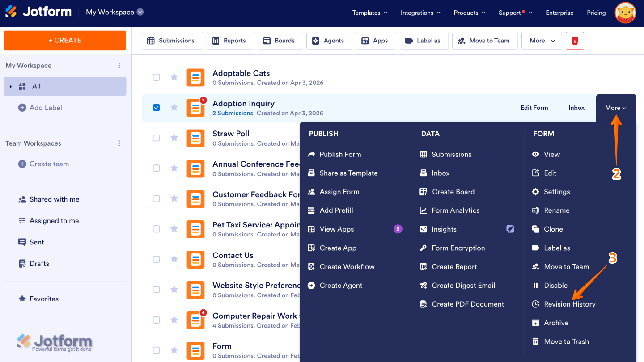
Task: Check the checkbox for Straw Poll
Action: [157, 138]
